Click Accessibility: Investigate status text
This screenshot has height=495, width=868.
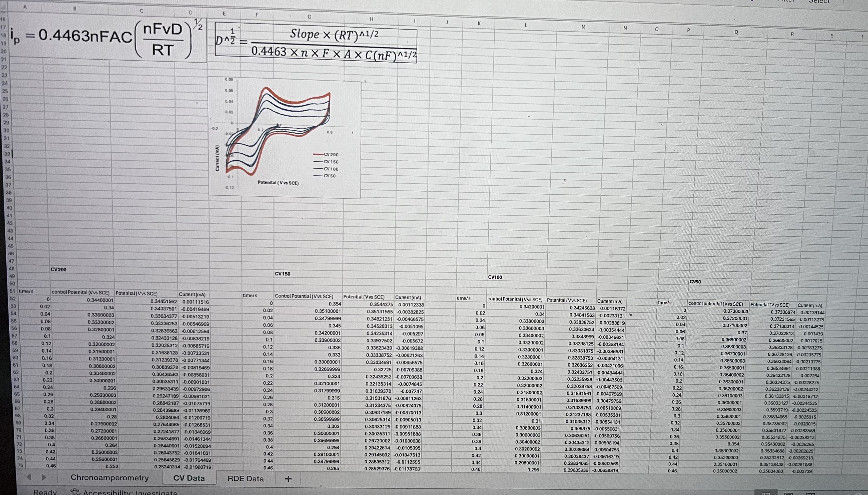[x=130, y=492]
